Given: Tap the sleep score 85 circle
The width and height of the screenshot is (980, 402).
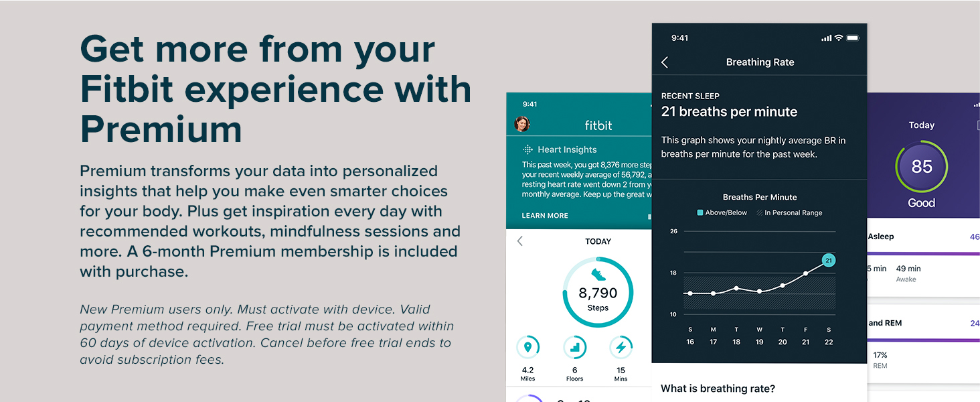Looking at the screenshot, I should pyautogui.click(x=921, y=166).
